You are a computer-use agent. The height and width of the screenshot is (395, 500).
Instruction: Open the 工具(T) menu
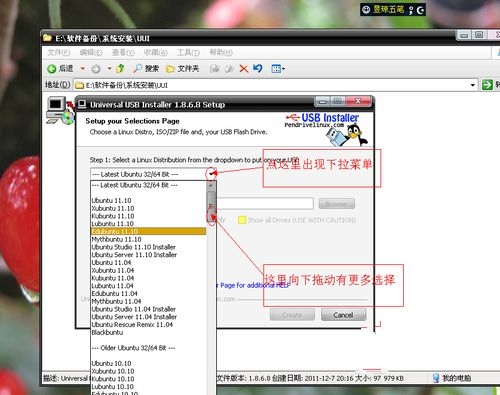coord(188,52)
